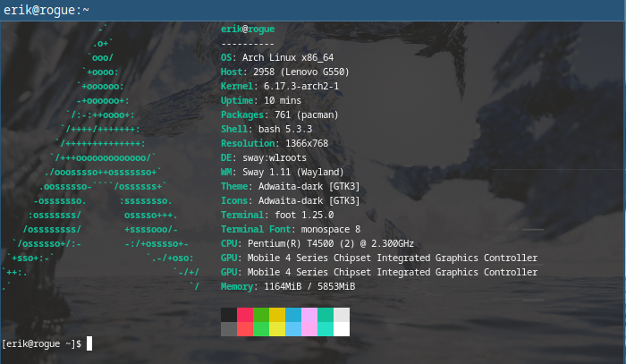626x364 pixels.
Task: Click the Resolution value 1366x768
Action: (x=307, y=144)
